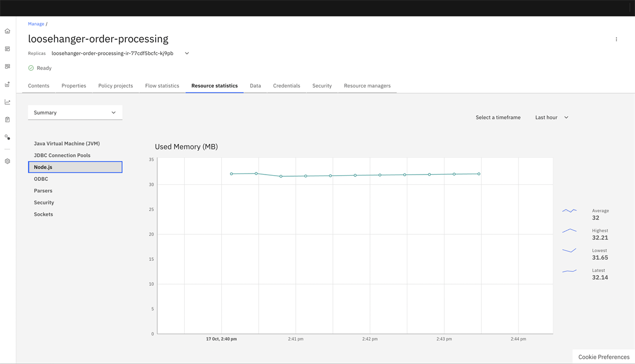Click the credentials key icon in sidebar
The image size is (635, 364).
tap(7, 137)
